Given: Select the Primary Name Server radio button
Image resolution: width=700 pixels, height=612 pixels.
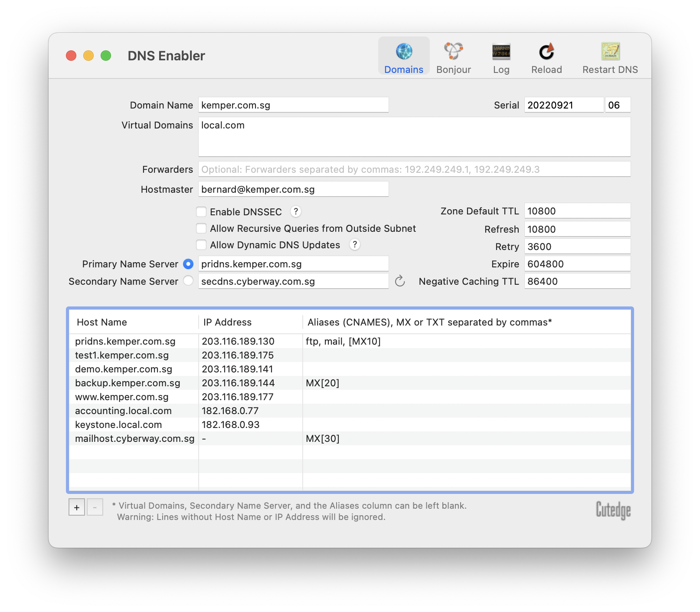Looking at the screenshot, I should 188,264.
